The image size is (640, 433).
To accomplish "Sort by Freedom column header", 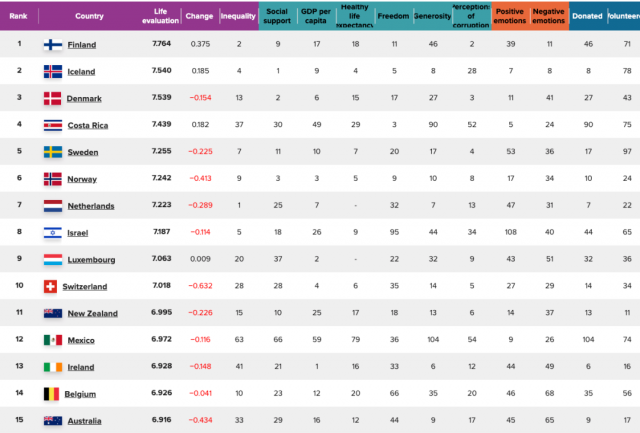I will coord(395,15).
